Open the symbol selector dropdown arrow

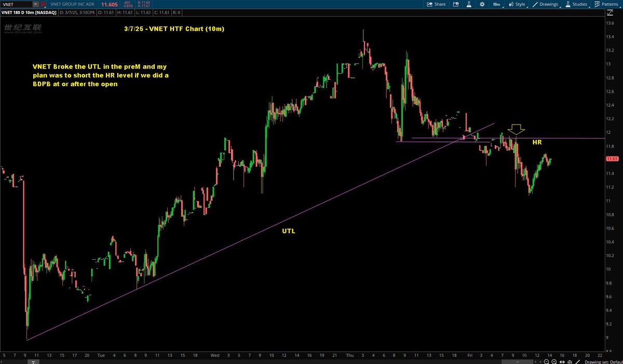[36, 4]
